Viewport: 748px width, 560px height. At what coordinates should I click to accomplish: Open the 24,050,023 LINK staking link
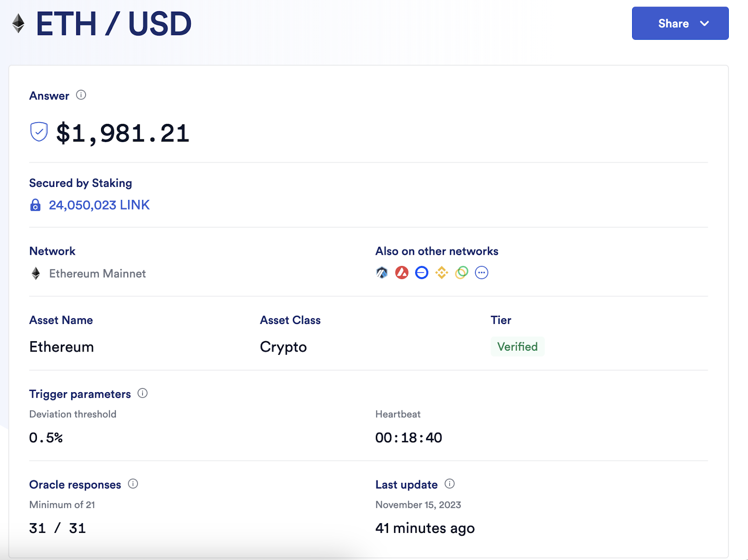point(99,205)
